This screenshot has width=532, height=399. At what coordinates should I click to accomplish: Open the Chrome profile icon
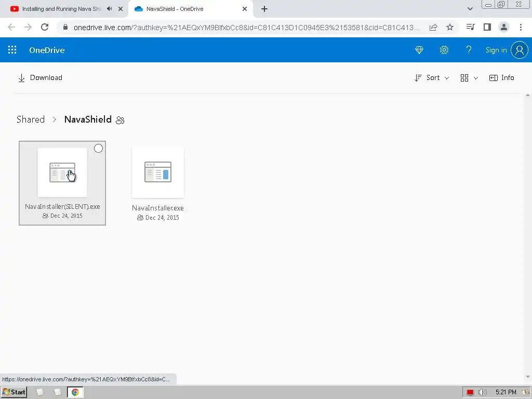coord(504,27)
